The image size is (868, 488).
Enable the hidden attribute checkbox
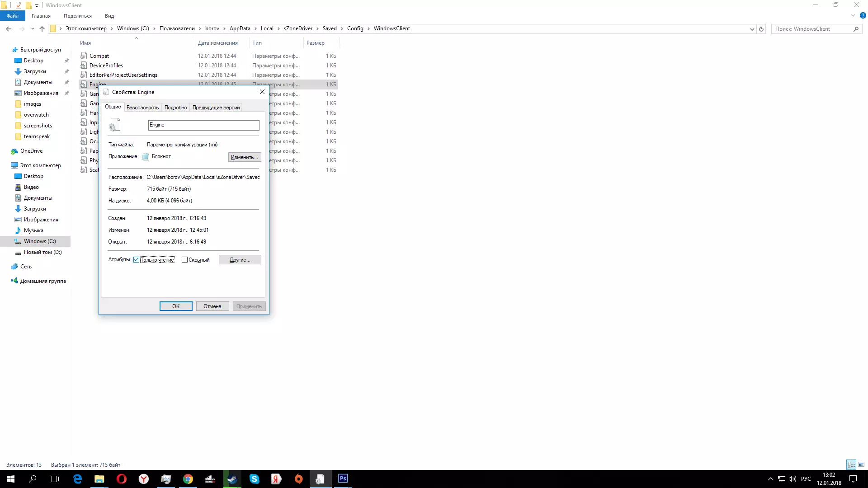(184, 260)
